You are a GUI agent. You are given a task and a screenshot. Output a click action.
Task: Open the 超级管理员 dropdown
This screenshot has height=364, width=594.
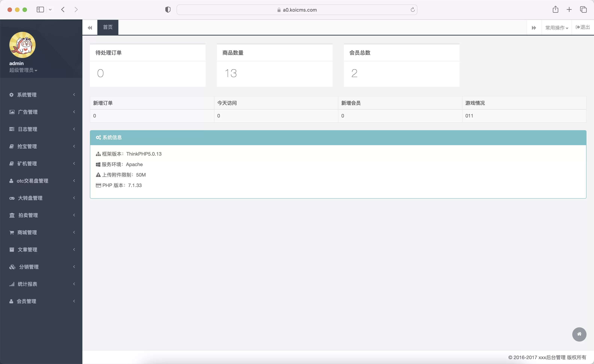pyautogui.click(x=23, y=70)
